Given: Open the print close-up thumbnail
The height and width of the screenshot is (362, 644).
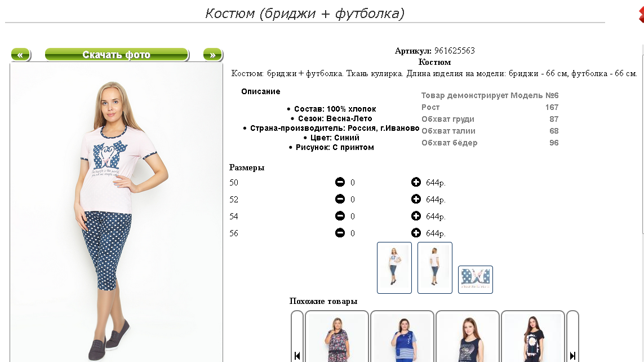Looking at the screenshot, I should point(476,280).
